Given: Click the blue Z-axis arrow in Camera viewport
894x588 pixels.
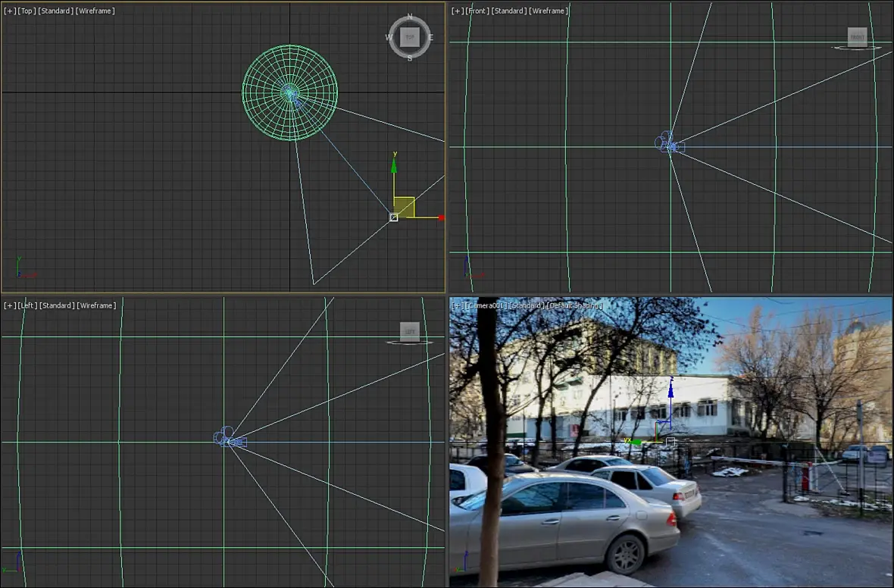Looking at the screenshot, I should [x=670, y=393].
